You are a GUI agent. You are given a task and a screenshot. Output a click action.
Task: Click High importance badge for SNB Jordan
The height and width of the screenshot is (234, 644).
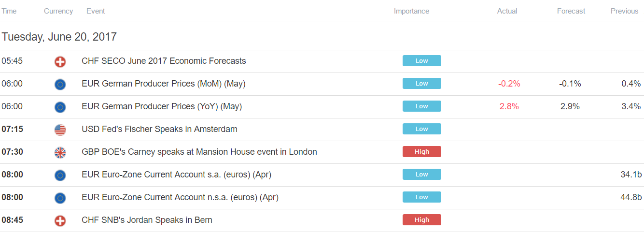pyautogui.click(x=421, y=220)
